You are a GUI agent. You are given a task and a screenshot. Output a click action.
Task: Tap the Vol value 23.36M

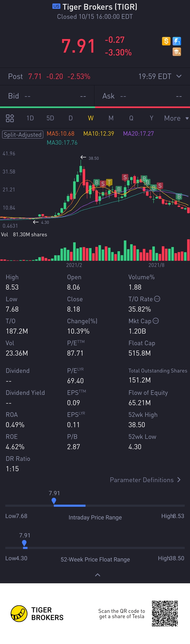pos(17,353)
